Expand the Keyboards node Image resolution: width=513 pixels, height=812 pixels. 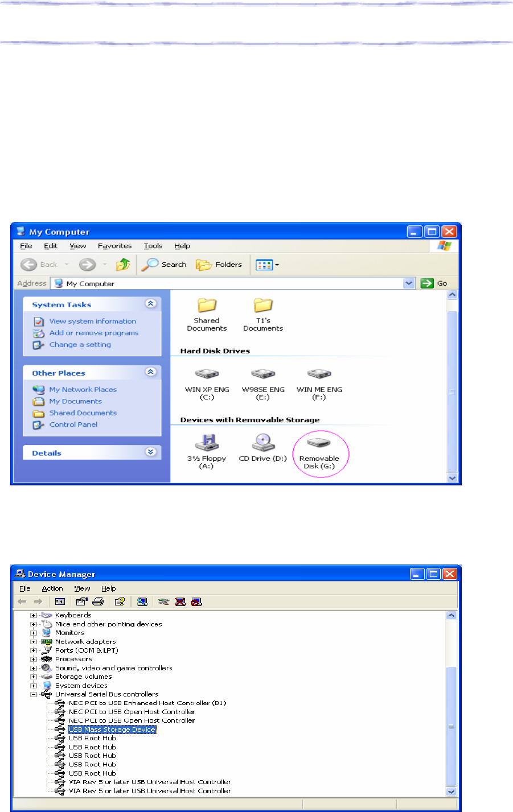click(x=34, y=615)
